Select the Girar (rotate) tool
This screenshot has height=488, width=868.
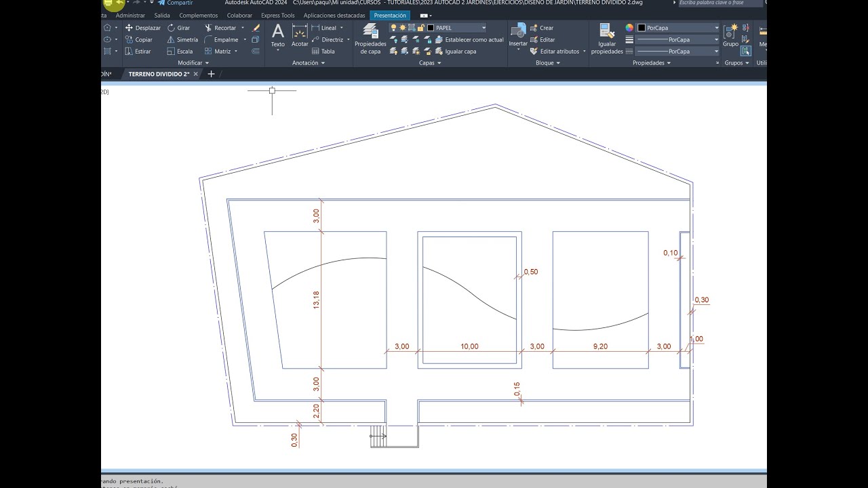pyautogui.click(x=178, y=28)
